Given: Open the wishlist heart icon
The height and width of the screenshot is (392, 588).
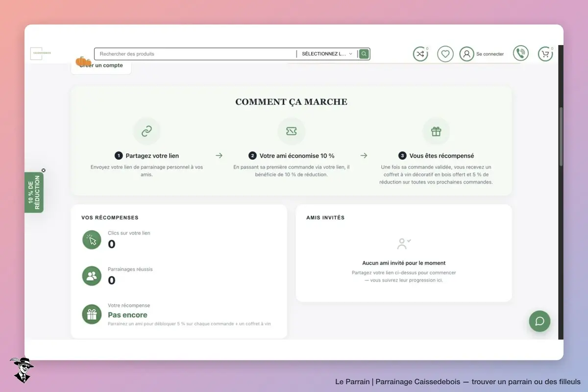Looking at the screenshot, I should point(445,54).
